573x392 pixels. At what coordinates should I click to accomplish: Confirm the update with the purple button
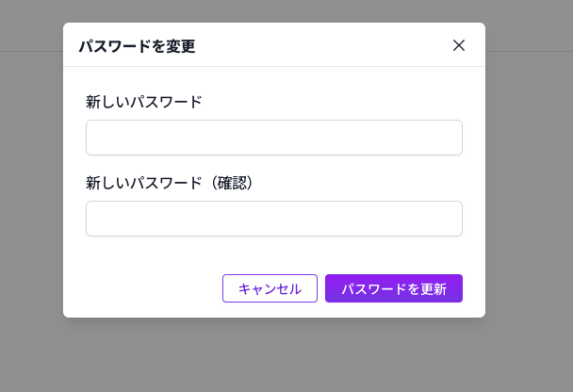(x=393, y=288)
